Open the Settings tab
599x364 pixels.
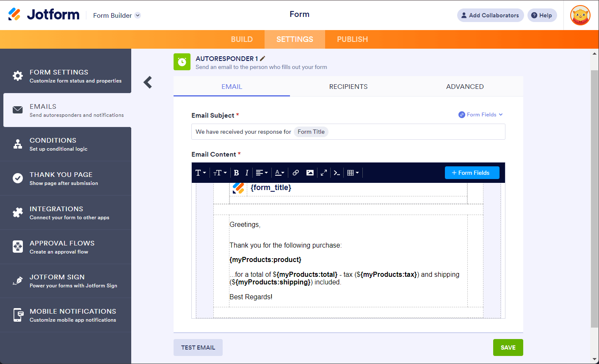tap(295, 39)
